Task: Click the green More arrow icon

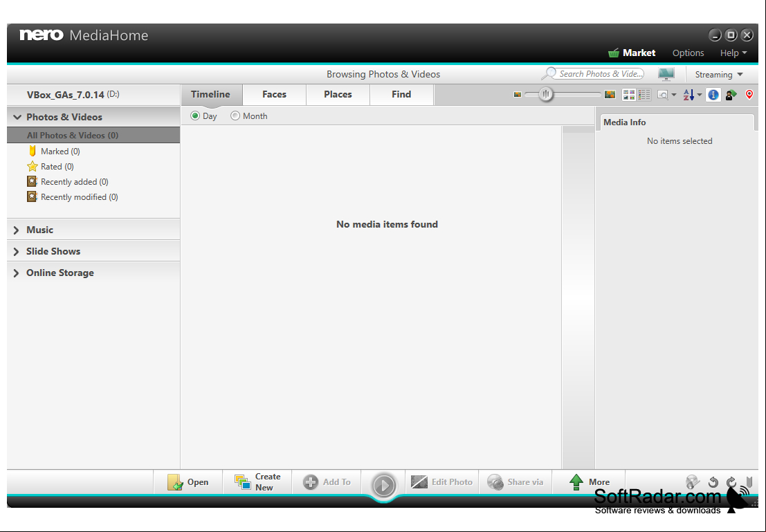Action: click(x=576, y=482)
